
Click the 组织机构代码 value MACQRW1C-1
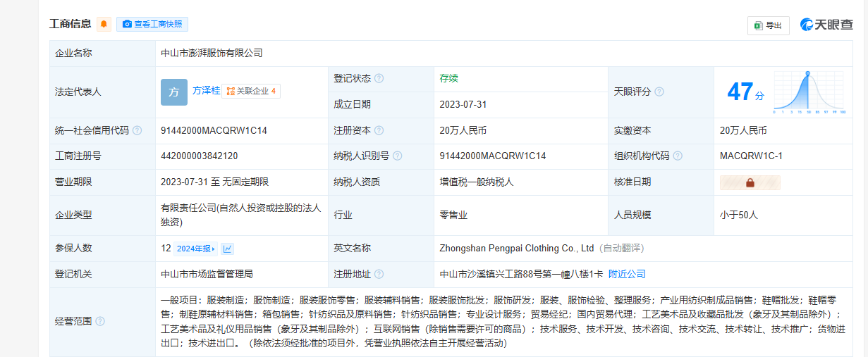[751, 156]
